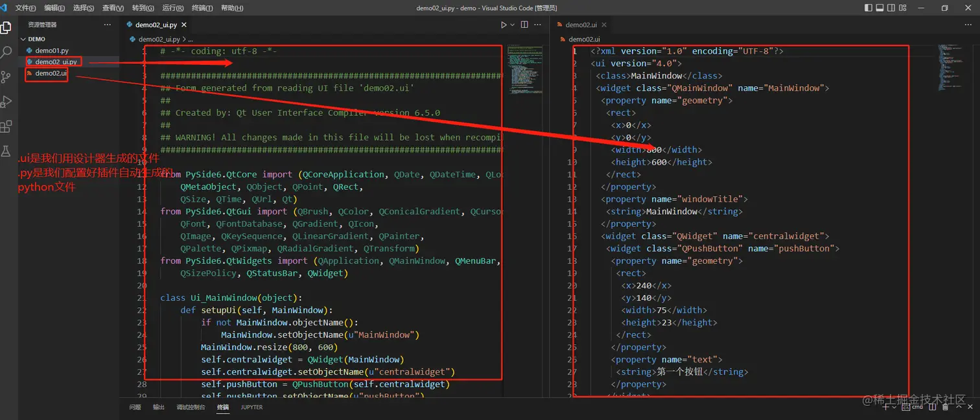Select the demo02.ui editor tab

[x=581, y=25]
